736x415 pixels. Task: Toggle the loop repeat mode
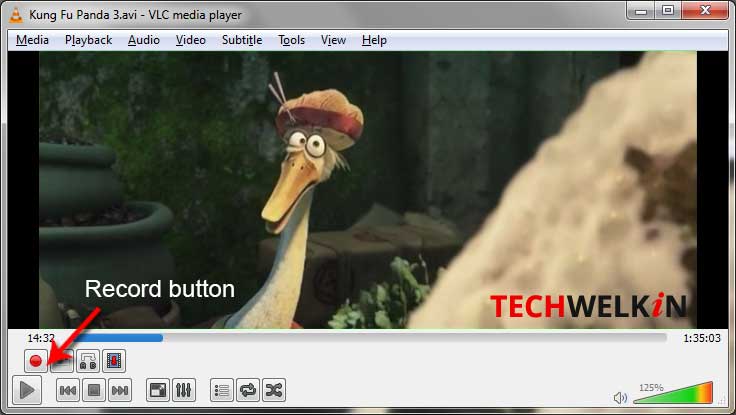pos(248,390)
